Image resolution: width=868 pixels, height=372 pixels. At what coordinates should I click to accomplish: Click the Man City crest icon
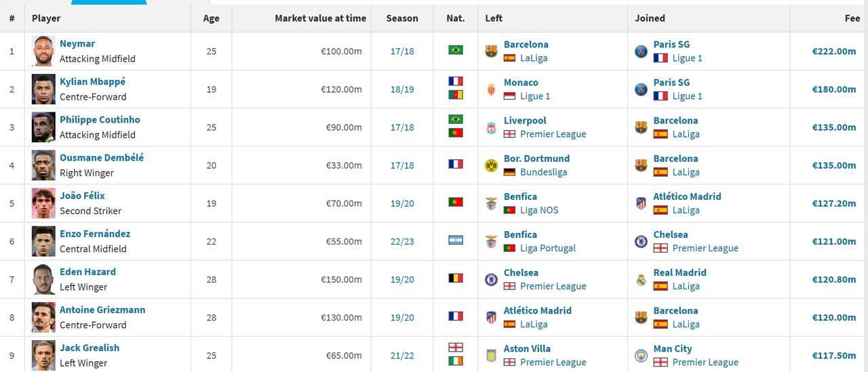(x=641, y=355)
